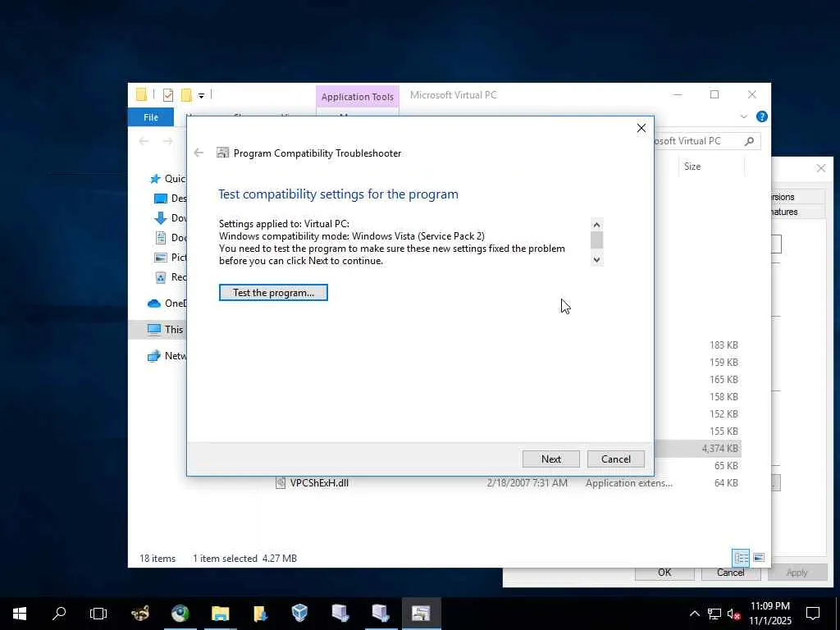This screenshot has height=630, width=840.
Task: Select Network in navigation pane
Action: pyautogui.click(x=167, y=356)
